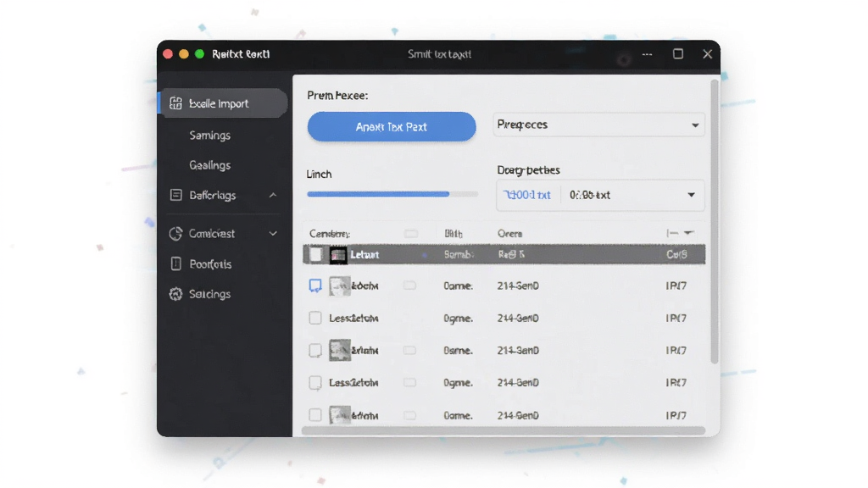Click the Orera column header
The image size is (868, 488).
[509, 234]
